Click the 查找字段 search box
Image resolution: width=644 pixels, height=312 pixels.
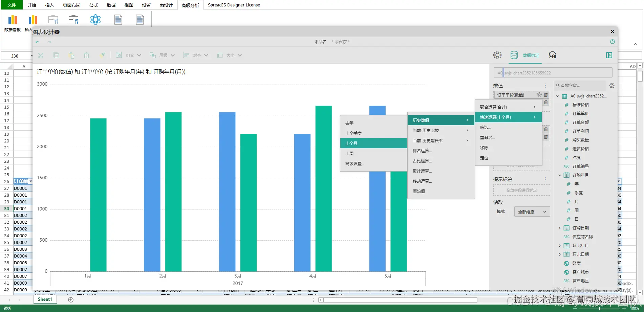click(580, 86)
